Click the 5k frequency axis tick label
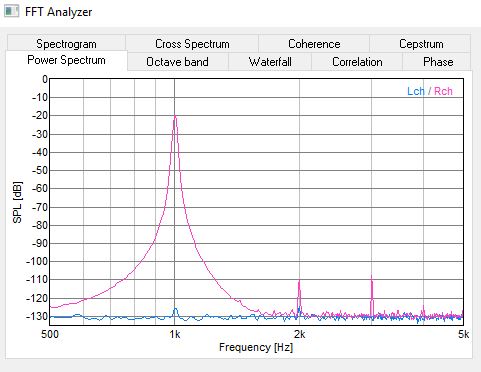The height and width of the screenshot is (372, 481). coord(463,334)
